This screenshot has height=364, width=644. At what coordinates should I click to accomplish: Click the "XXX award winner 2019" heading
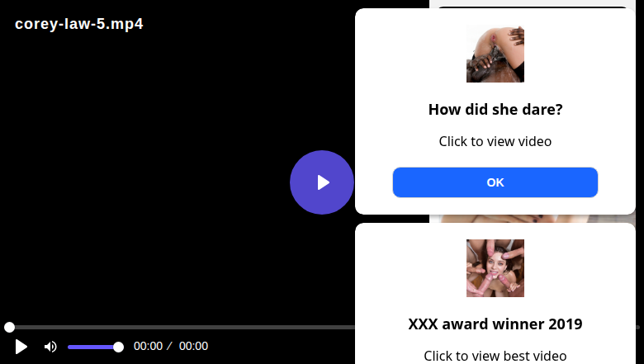495,324
